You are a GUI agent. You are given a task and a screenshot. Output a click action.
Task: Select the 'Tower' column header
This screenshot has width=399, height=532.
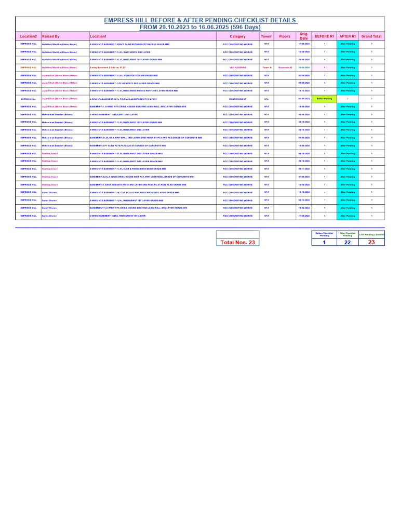tap(267, 36)
